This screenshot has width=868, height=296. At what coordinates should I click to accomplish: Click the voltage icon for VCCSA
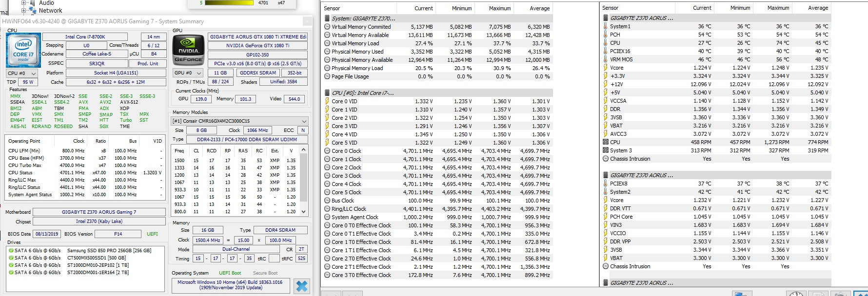pyautogui.click(x=605, y=101)
